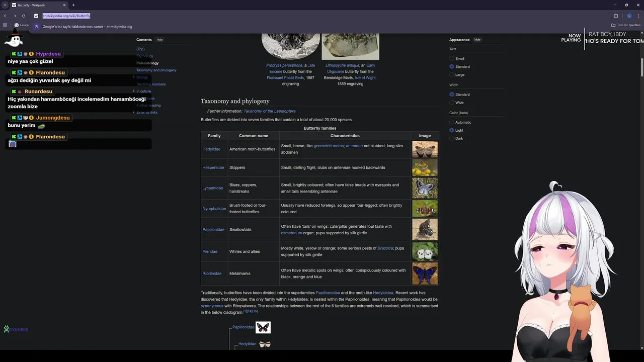Reload the Butterfly Wikipedia page
Screen dimensions: 644x362
[x=23, y=16]
